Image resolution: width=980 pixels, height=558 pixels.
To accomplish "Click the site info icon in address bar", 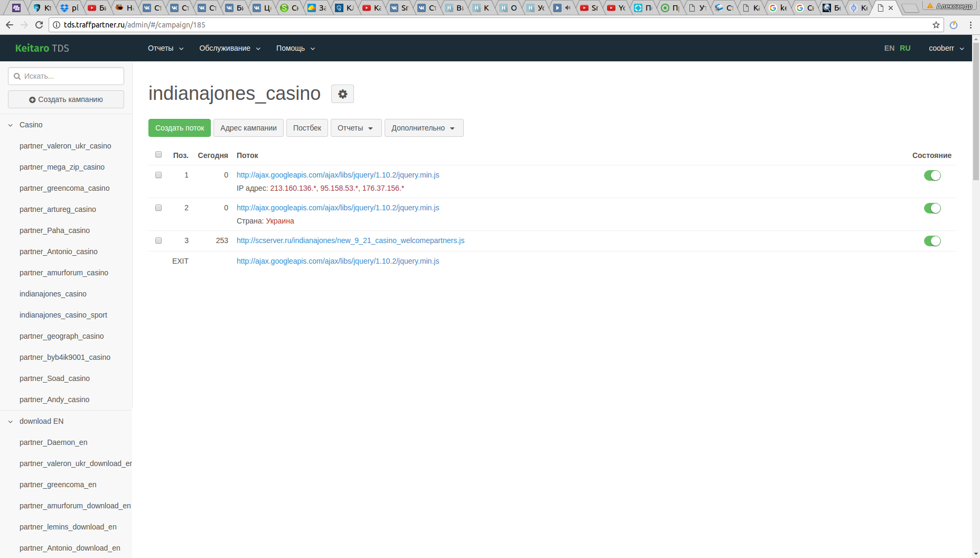I will (57, 25).
